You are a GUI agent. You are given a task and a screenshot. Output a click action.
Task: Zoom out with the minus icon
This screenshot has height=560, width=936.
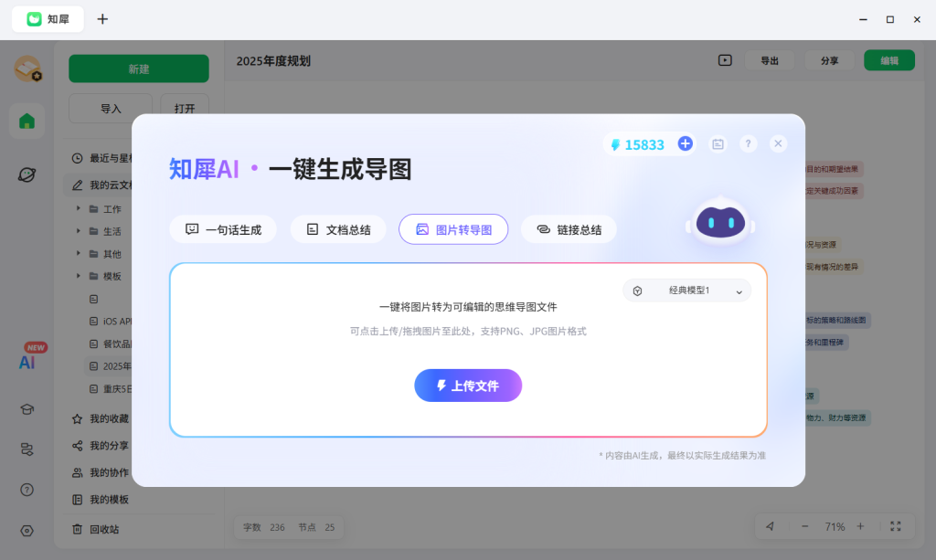click(x=804, y=526)
